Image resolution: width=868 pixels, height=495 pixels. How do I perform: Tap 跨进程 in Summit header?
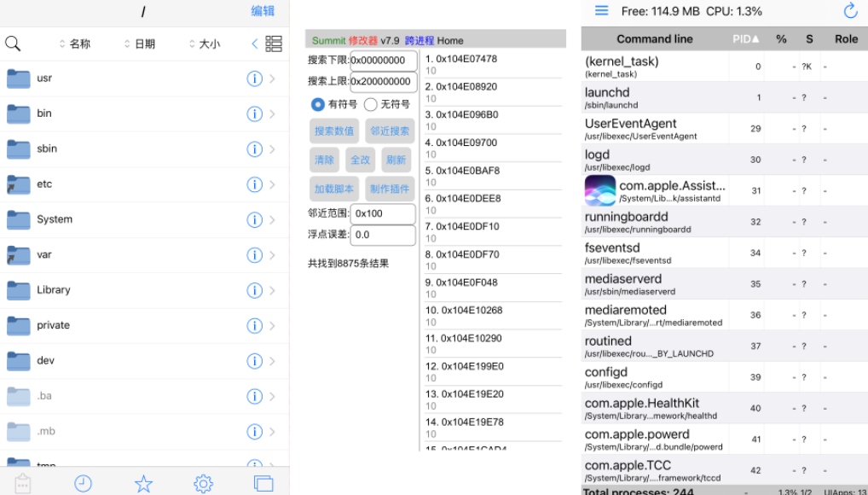pyautogui.click(x=420, y=40)
